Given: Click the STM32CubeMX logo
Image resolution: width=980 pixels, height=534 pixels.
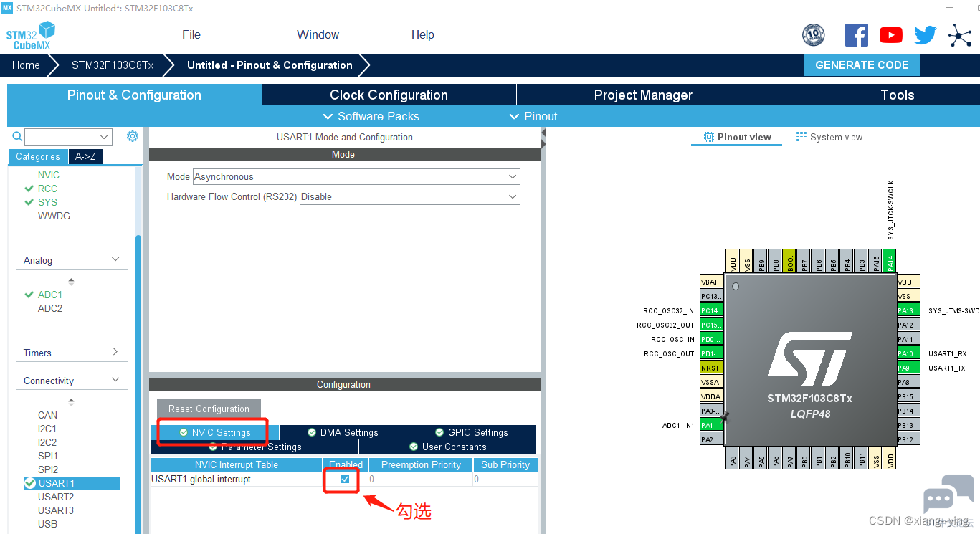Looking at the screenshot, I should (x=30, y=36).
